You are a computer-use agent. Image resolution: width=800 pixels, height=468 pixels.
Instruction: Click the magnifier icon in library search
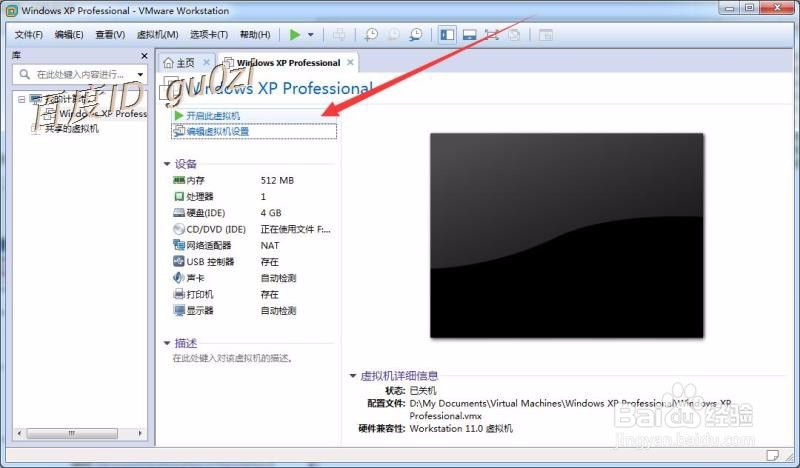(24, 75)
